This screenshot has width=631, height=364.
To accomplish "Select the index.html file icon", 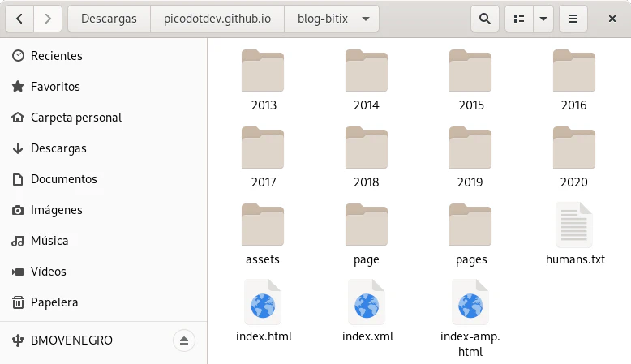I will pos(263,302).
